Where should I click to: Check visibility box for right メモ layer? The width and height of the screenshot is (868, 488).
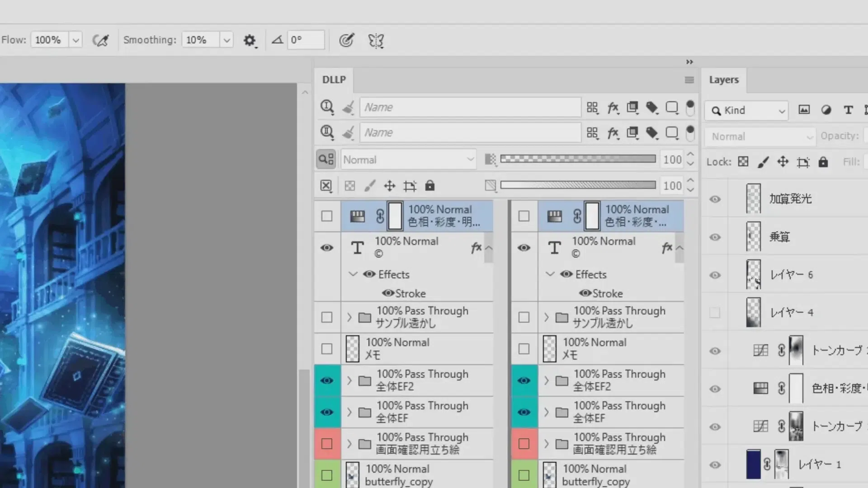[x=524, y=349]
